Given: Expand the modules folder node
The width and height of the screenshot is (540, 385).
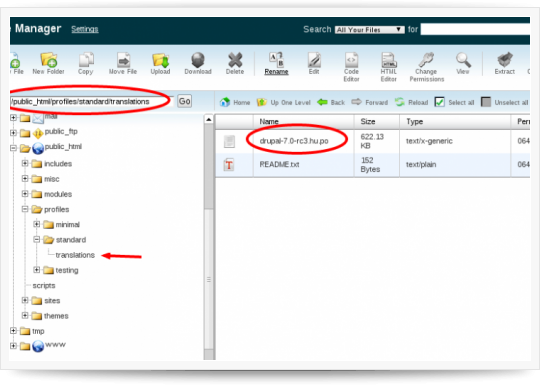Looking at the screenshot, I should (25, 194).
